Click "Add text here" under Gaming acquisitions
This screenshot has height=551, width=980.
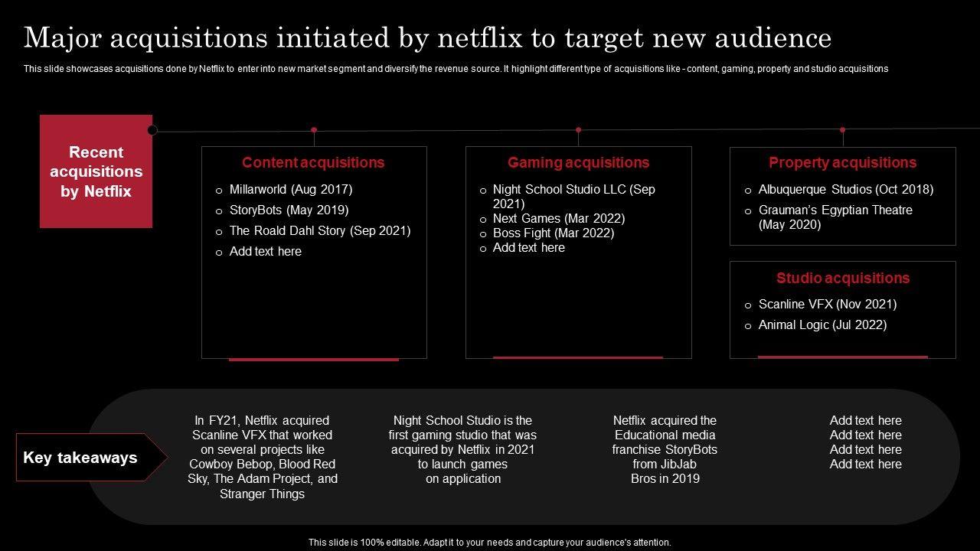[529, 247]
